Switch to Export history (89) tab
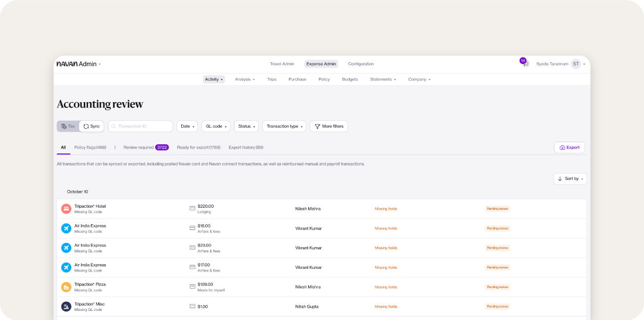This screenshot has height=320, width=644. tap(246, 147)
